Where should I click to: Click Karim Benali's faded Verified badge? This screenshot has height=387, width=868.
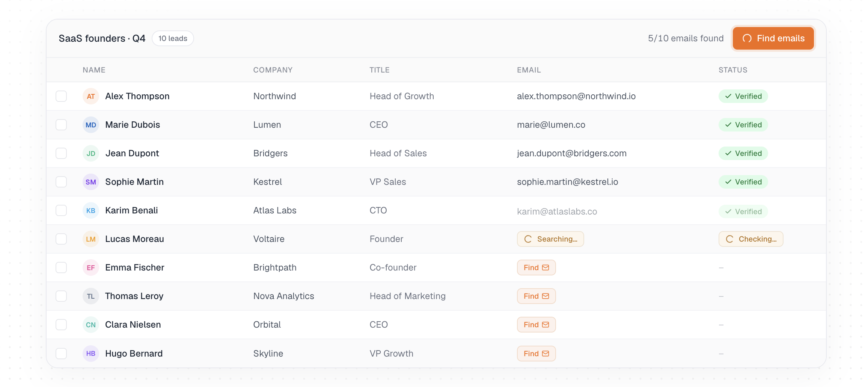(743, 212)
